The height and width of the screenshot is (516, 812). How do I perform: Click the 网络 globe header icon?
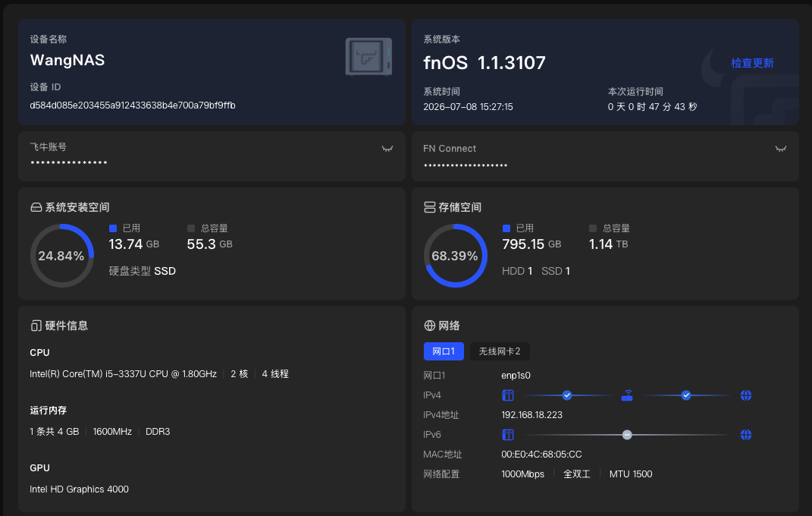(x=429, y=326)
